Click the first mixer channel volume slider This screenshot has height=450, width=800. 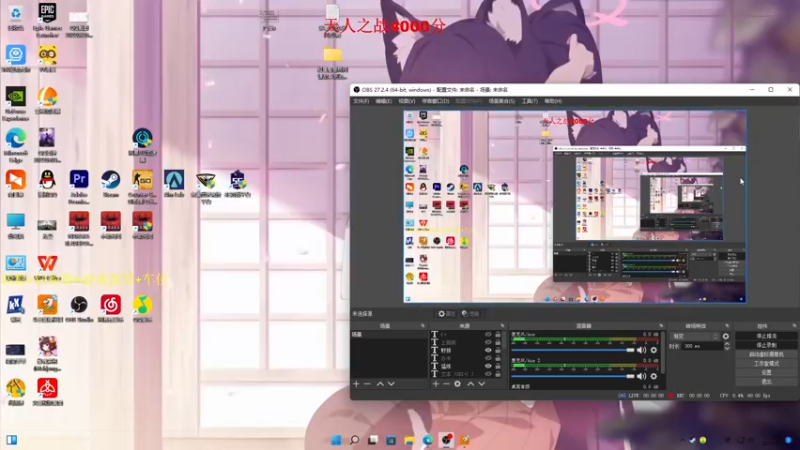pyautogui.click(x=572, y=350)
